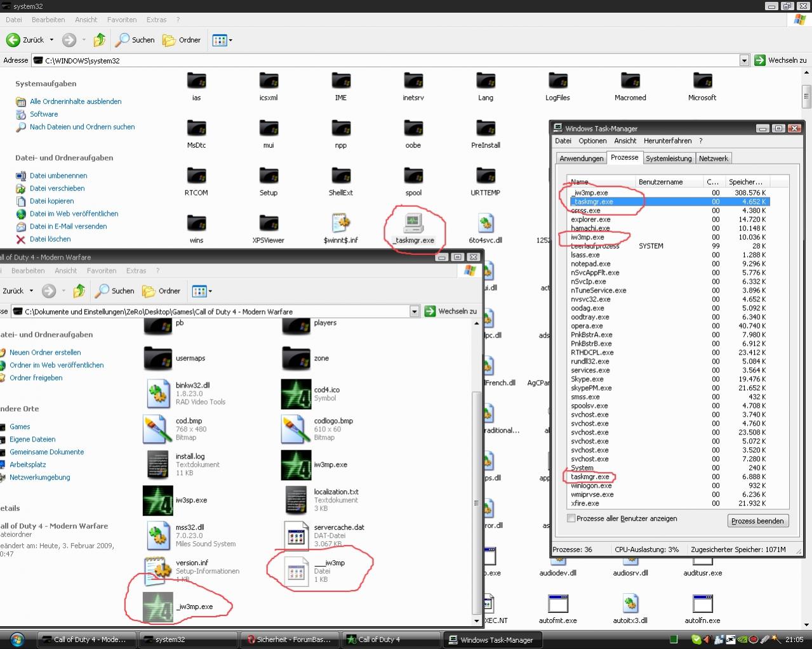Viewport: 812px width, 649px height.
Task: Click 'Nach Dateien und Ordnern suchen' link
Action: click(83, 127)
